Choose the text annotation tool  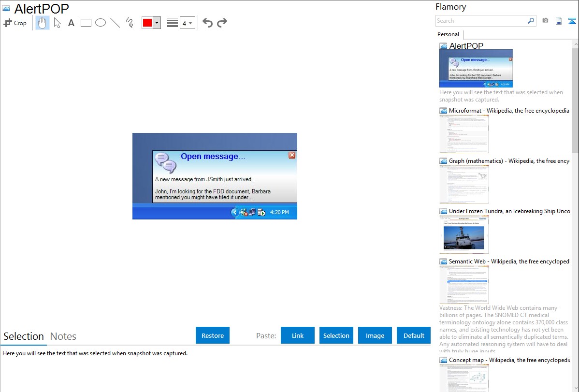(71, 23)
